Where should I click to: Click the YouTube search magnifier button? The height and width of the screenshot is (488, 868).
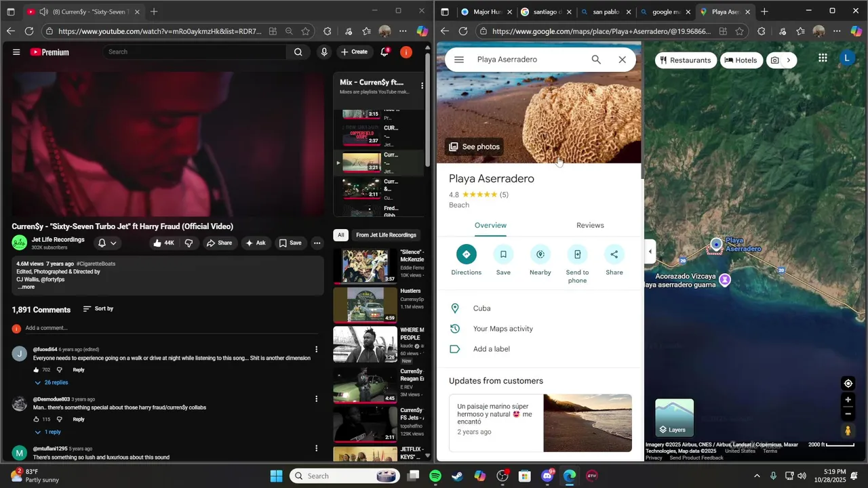pos(298,52)
